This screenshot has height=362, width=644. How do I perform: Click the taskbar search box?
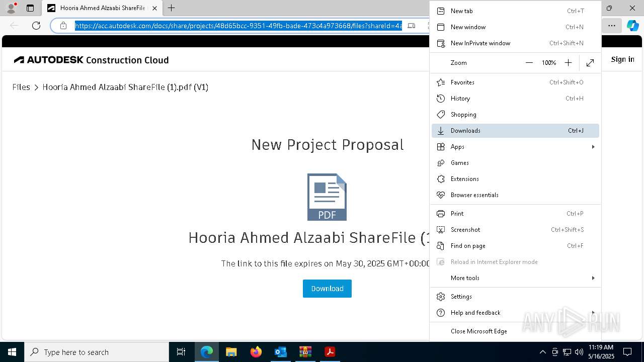[97, 352]
